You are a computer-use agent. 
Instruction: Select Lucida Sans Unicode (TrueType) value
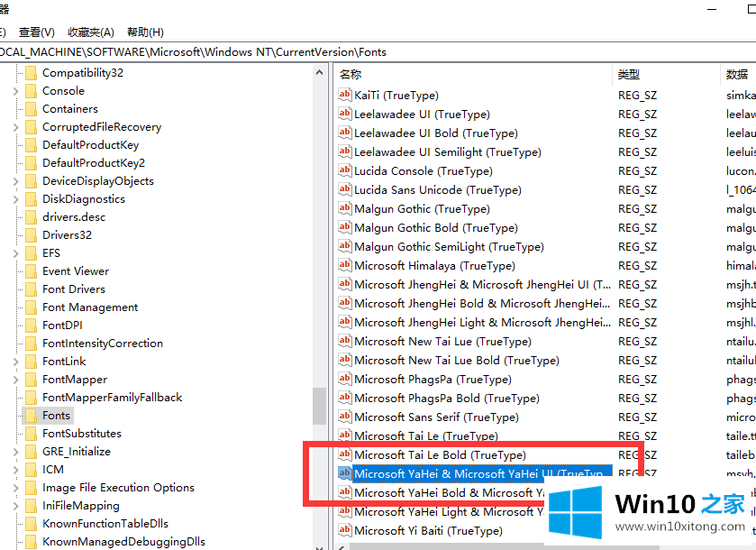click(x=438, y=190)
